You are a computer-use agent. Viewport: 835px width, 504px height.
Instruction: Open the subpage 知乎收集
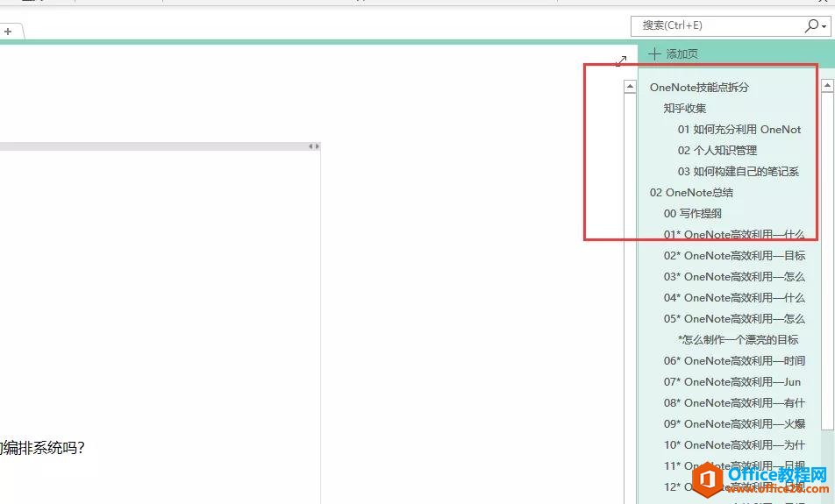click(x=685, y=108)
